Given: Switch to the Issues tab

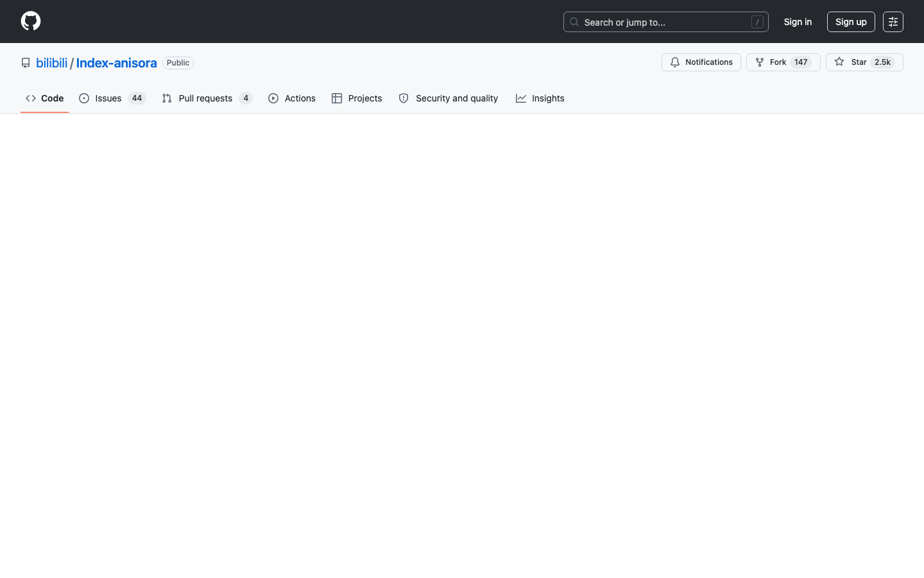Looking at the screenshot, I should tap(112, 98).
